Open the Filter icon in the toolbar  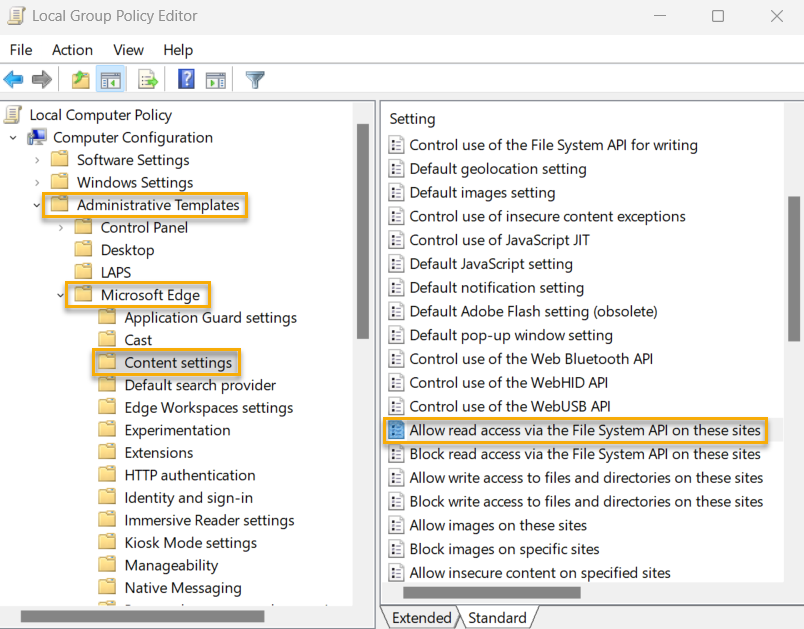tap(254, 79)
